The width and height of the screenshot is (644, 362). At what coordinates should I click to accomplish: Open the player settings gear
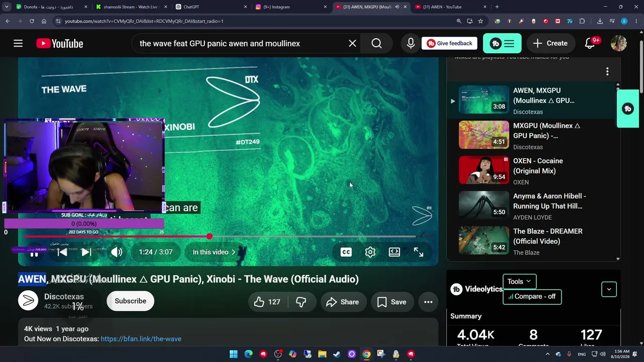[370, 252]
